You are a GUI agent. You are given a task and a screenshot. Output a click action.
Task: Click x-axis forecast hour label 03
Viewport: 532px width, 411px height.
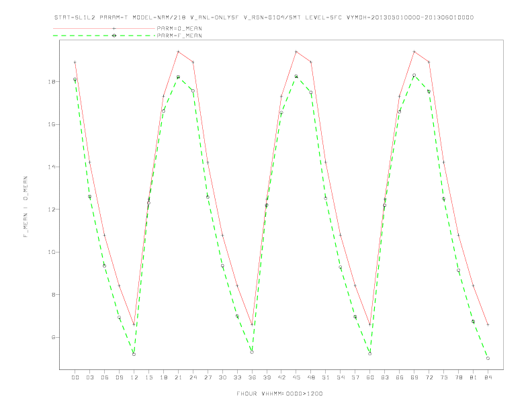(89, 377)
